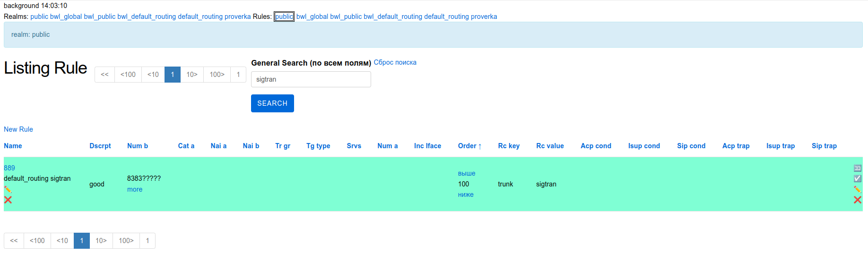868x253 pixels.
Task: Select the focused public link in Rules
Action: click(x=284, y=17)
